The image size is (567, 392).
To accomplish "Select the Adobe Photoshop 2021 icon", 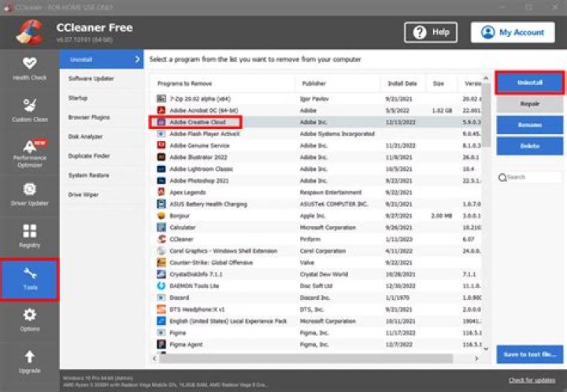I will pos(161,180).
